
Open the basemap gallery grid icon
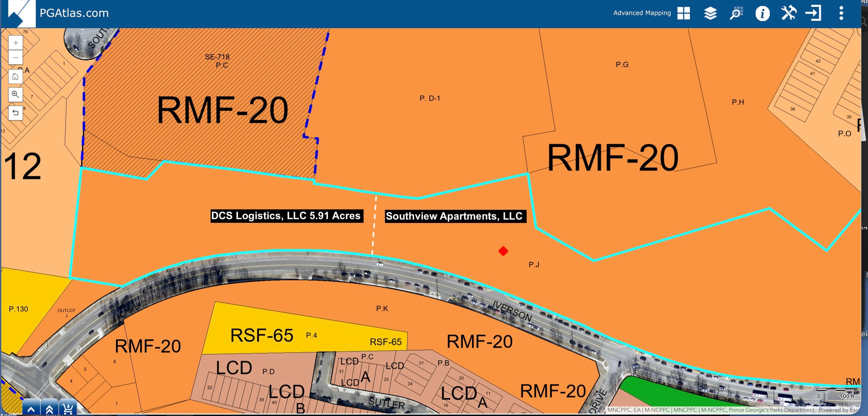(x=683, y=13)
